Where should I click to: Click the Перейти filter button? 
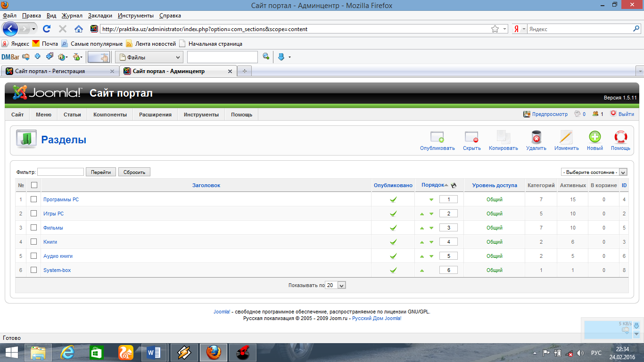point(101,172)
